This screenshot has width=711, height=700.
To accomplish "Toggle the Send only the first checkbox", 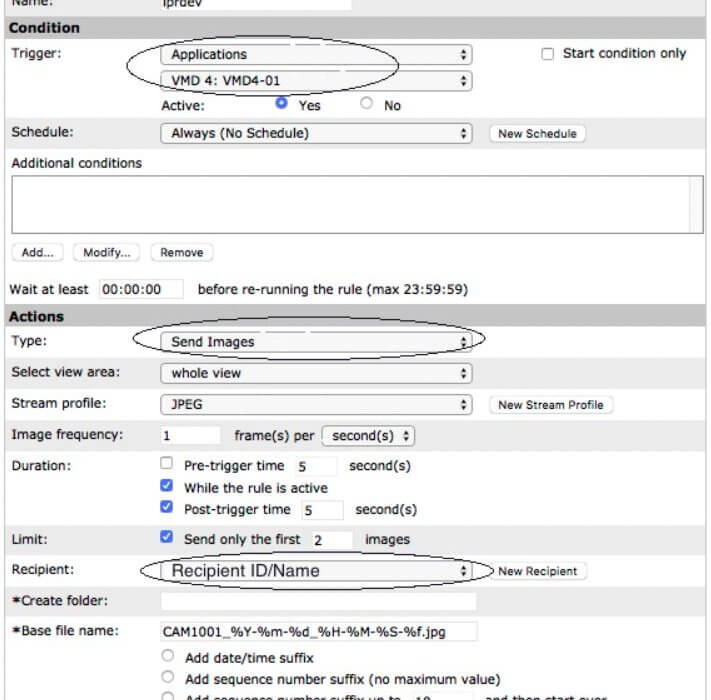I will [166, 537].
